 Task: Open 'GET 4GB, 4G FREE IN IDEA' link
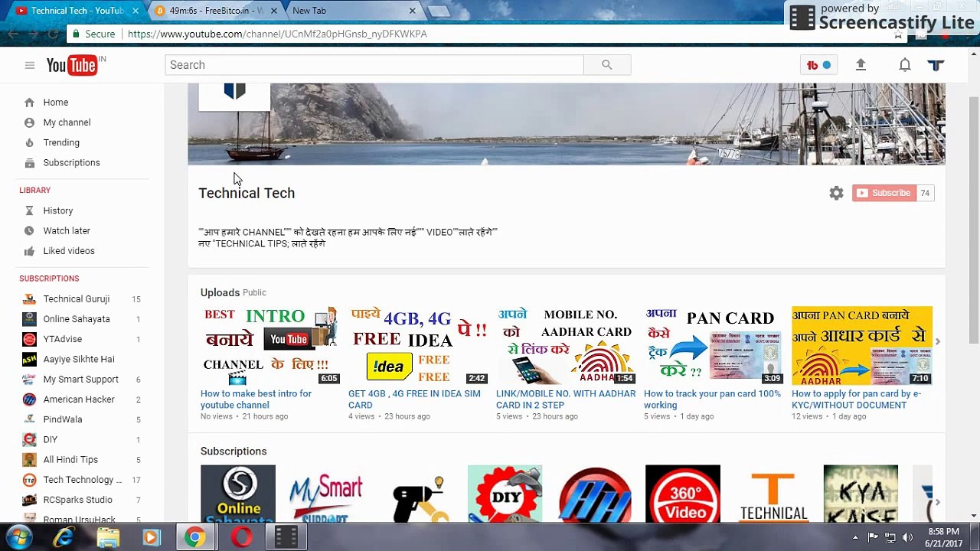pyautogui.click(x=414, y=399)
